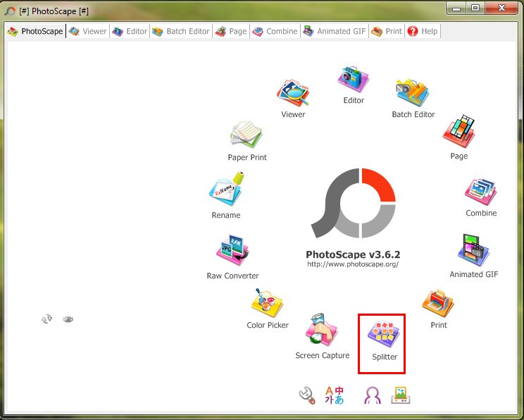
Task: Open the Color Picker icon
Action: (267, 303)
